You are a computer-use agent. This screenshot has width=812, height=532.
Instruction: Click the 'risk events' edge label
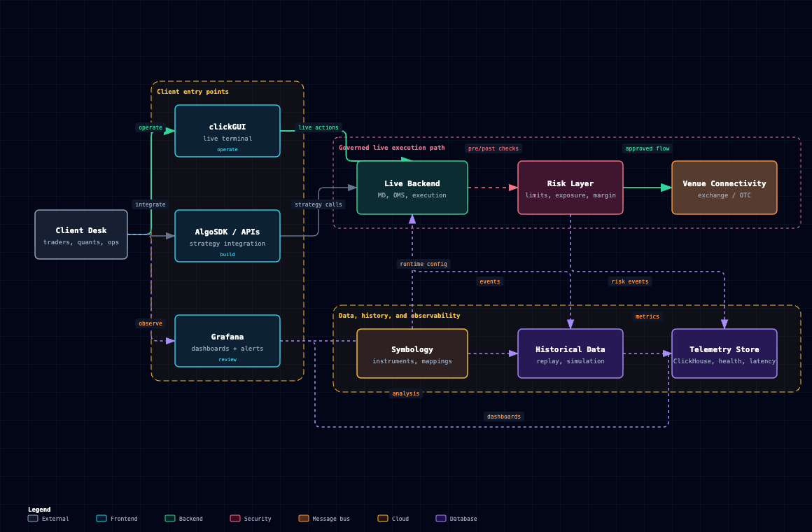coord(630,282)
